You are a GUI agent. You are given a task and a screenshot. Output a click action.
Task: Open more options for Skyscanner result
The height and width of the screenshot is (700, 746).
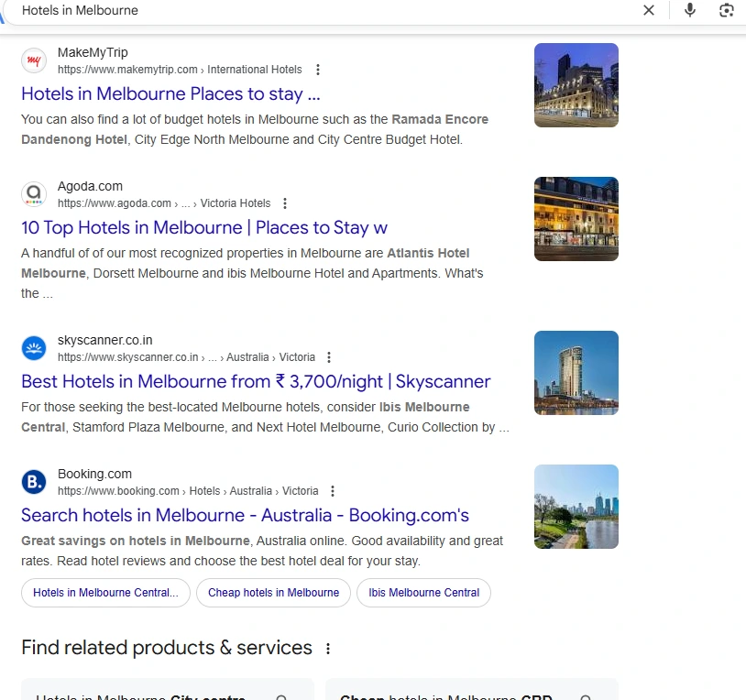pos(329,357)
